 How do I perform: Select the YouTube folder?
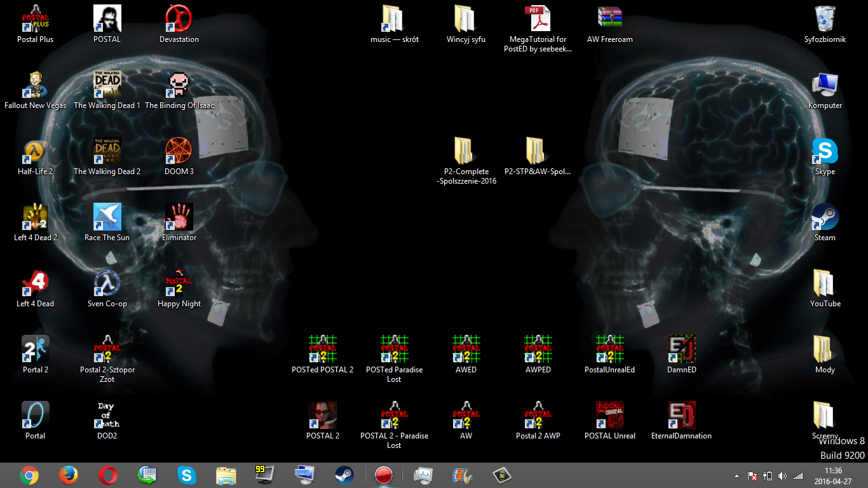[825, 288]
